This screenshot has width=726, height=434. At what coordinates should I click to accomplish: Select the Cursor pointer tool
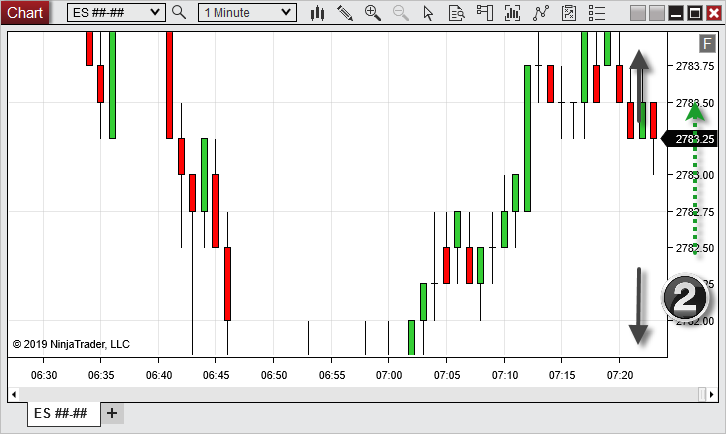pos(428,13)
